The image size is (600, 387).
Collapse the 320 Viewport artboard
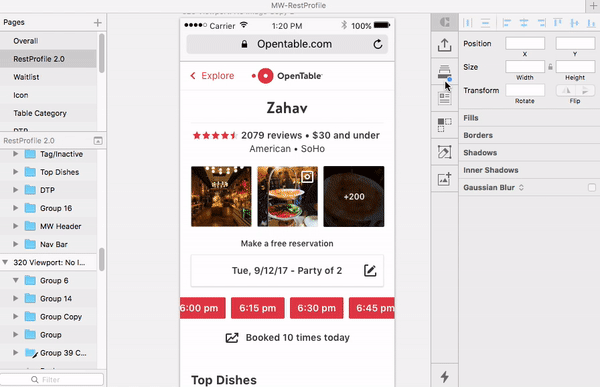point(5,262)
